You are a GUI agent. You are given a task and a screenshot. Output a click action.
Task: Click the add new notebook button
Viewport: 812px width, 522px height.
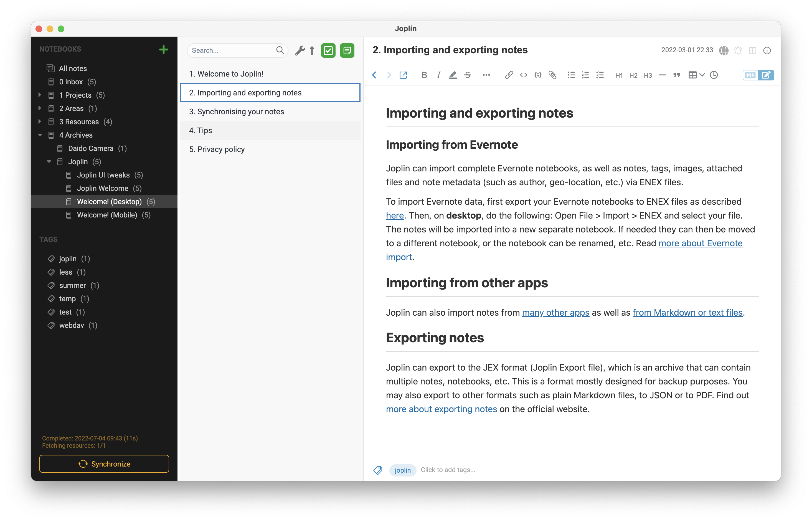point(164,49)
